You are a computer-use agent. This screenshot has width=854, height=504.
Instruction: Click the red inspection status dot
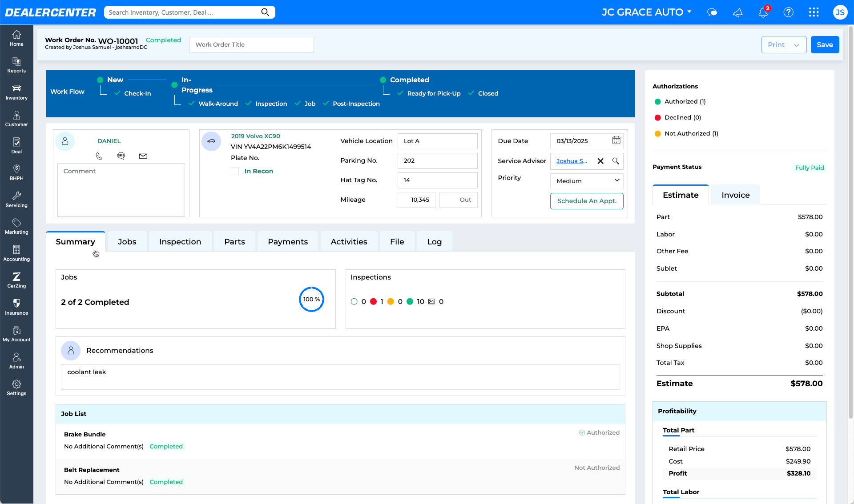[x=373, y=301]
